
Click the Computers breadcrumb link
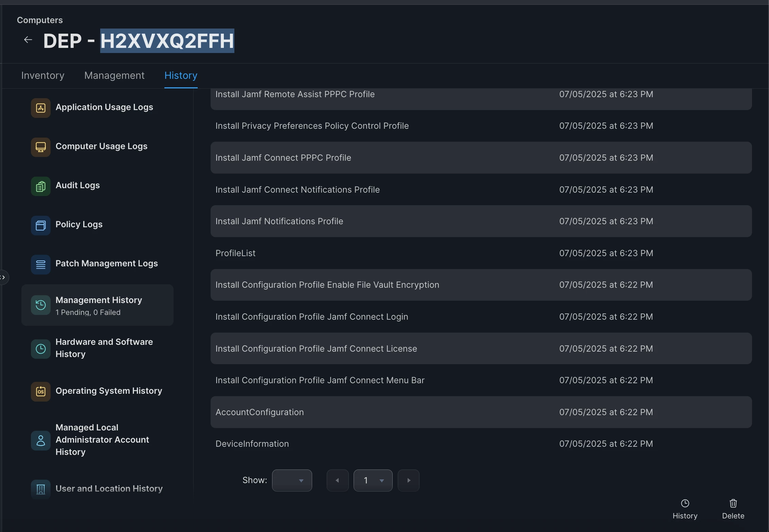click(40, 20)
